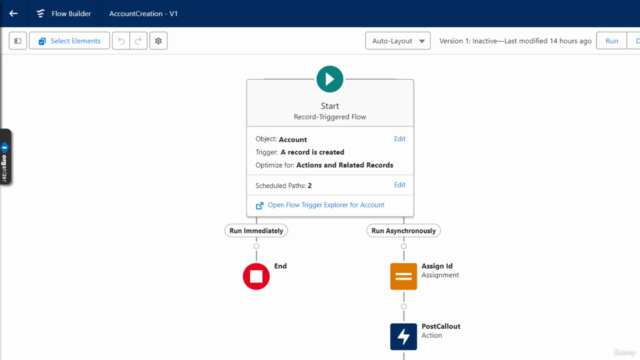Viewport: 640px width, 360px height.
Task: Add element between Assign Id and PostCallout
Action: click(404, 307)
